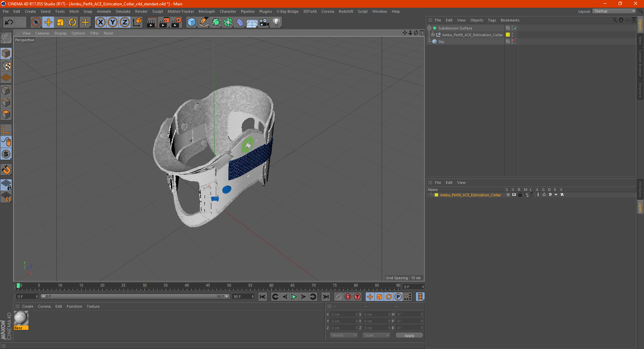Open the Array modeling objects icon
Screen dimensions: 644x349
228,22
